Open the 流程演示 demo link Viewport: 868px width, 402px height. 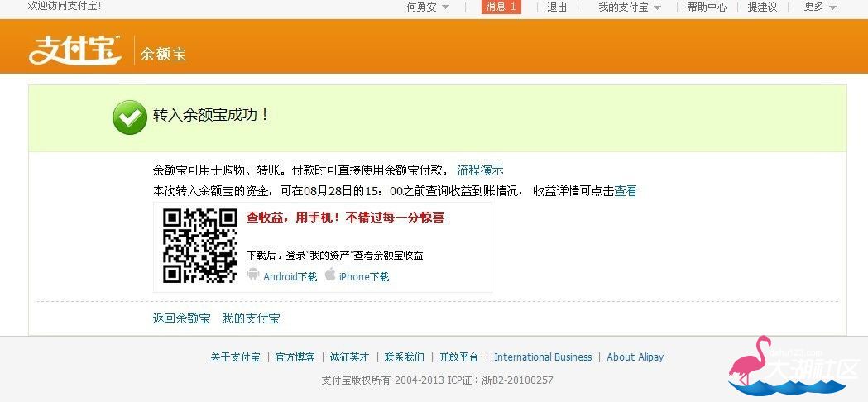(x=480, y=170)
